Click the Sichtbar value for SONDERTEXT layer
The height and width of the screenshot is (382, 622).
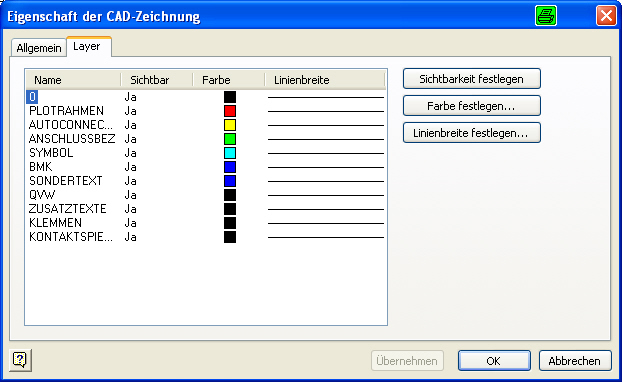[x=131, y=181]
